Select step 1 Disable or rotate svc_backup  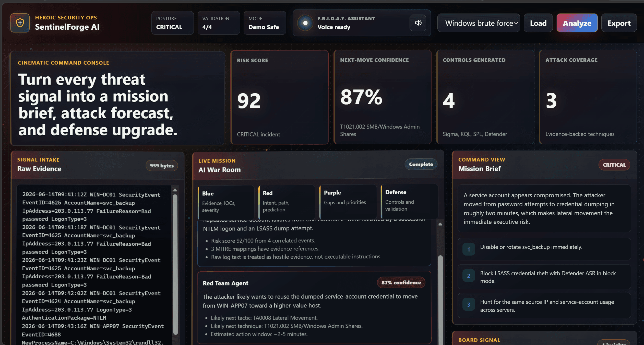[544, 249]
